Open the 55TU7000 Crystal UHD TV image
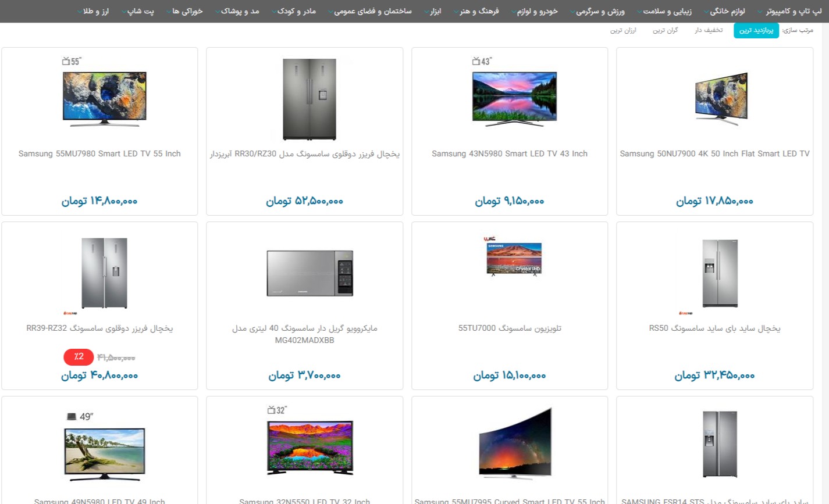The image size is (829, 504). [514, 259]
